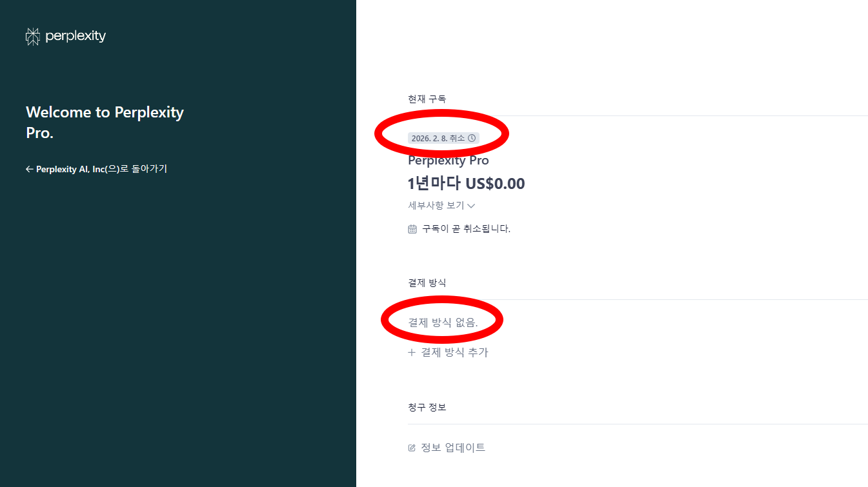Collapse the subscription details disclosure
This screenshot has height=487, width=868.
pos(441,205)
